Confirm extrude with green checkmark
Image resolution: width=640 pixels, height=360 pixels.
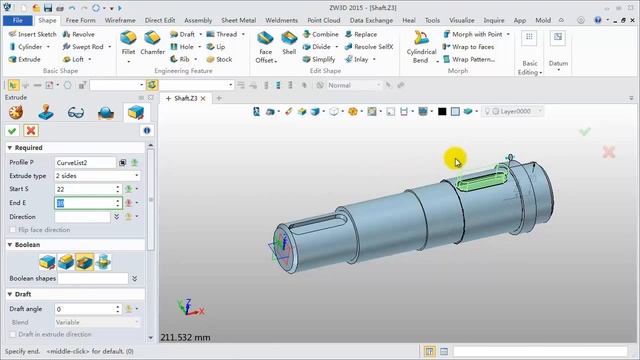coord(12,131)
